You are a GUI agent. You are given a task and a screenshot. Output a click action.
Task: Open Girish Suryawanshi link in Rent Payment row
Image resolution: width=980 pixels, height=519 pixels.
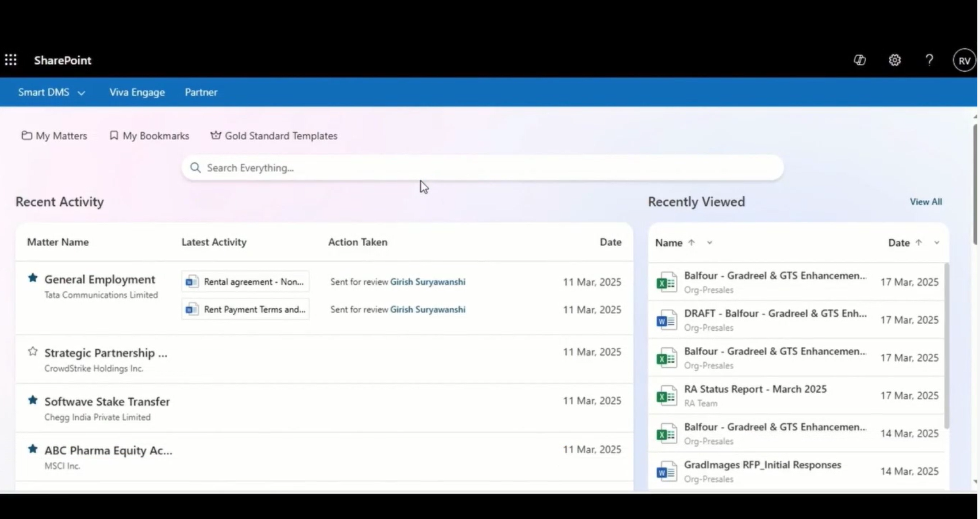pos(427,310)
